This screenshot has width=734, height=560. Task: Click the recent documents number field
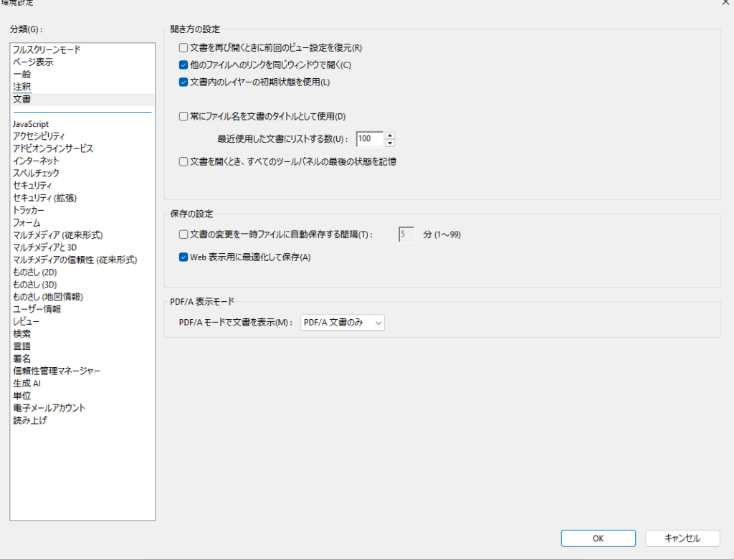[369, 139]
